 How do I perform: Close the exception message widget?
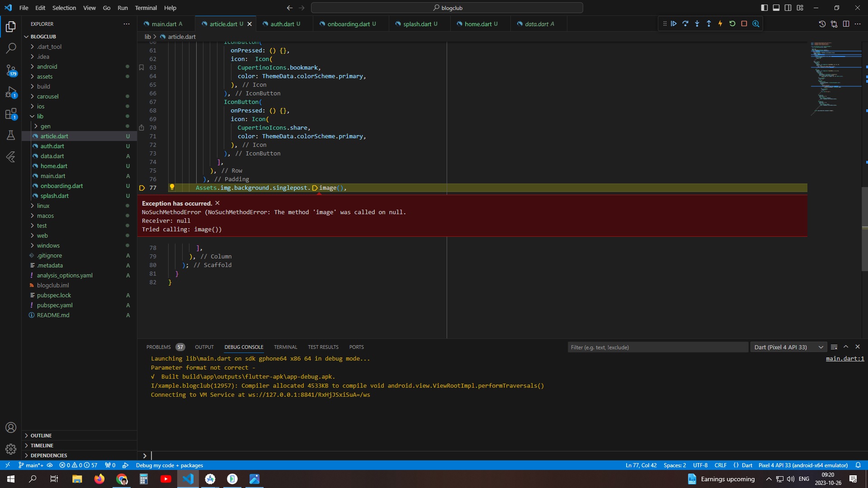(217, 203)
